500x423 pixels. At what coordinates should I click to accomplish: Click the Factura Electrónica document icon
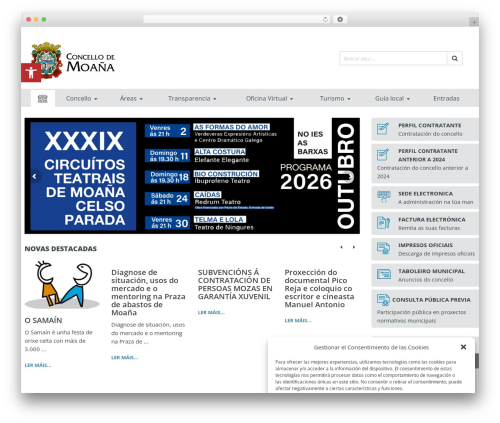[x=383, y=223]
